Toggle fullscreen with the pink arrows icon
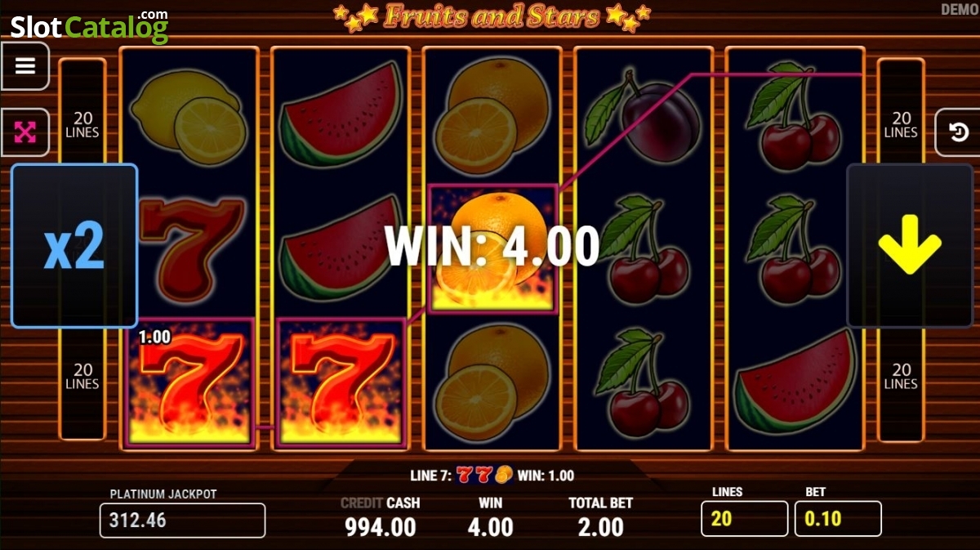980x550 pixels. click(25, 132)
